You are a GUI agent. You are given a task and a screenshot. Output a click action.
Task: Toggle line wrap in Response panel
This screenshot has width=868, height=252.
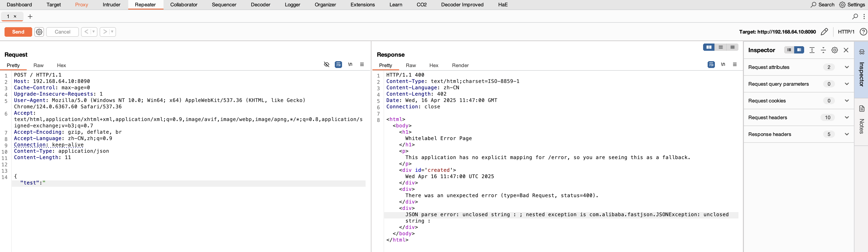[711, 64]
